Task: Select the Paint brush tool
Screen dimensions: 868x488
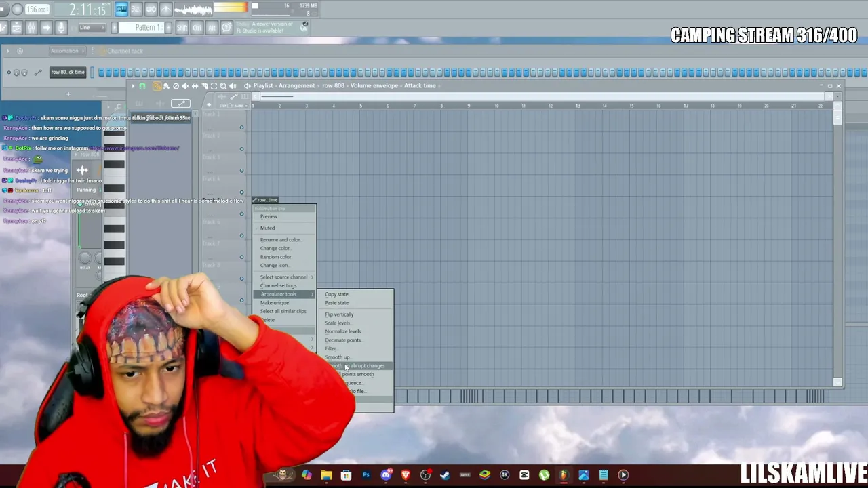Action: [x=166, y=86]
